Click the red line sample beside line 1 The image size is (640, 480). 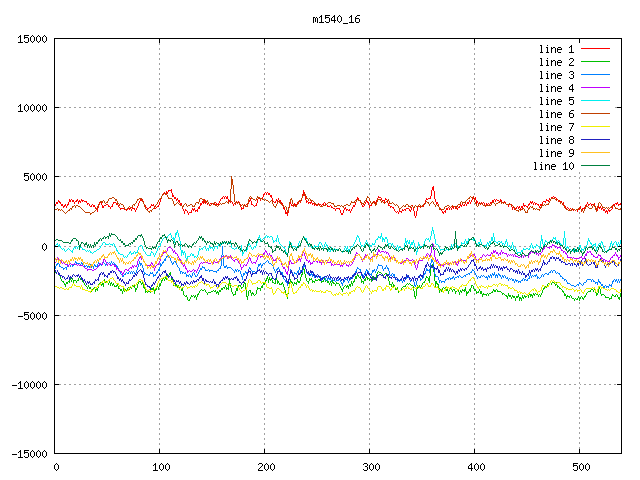(x=595, y=49)
